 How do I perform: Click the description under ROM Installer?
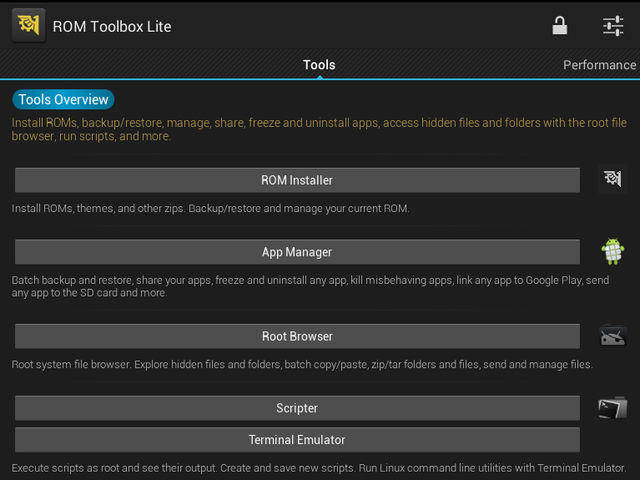(x=210, y=209)
